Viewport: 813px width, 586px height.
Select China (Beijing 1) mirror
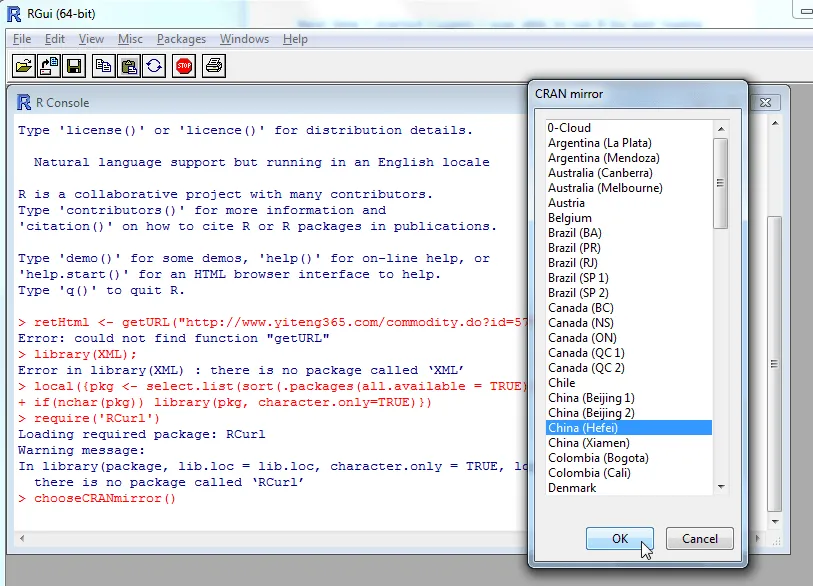tap(629, 398)
